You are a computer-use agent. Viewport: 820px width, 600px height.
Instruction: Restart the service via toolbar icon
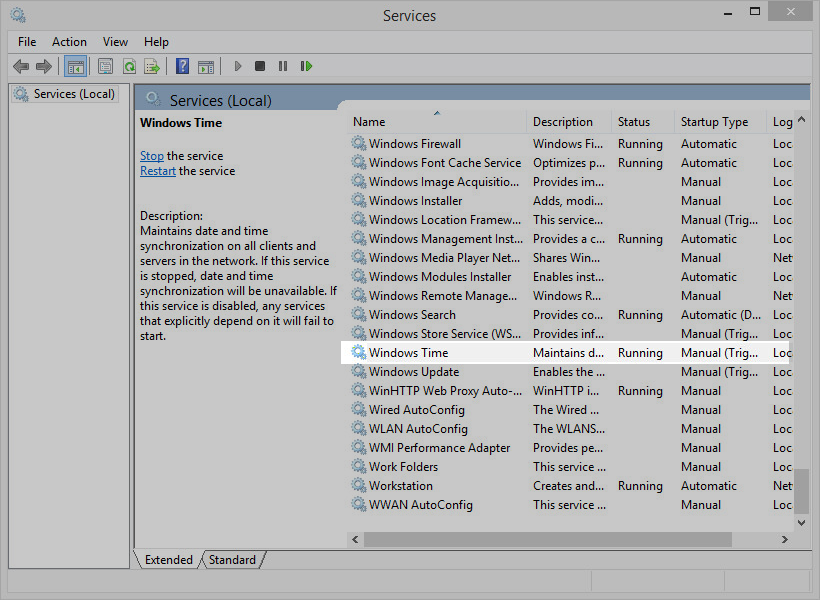(307, 66)
